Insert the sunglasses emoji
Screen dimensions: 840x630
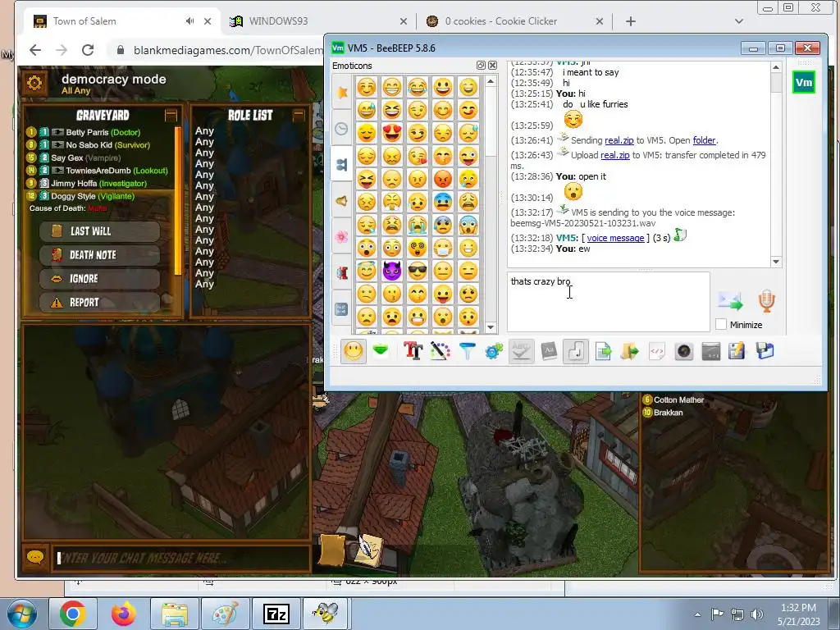(x=418, y=271)
